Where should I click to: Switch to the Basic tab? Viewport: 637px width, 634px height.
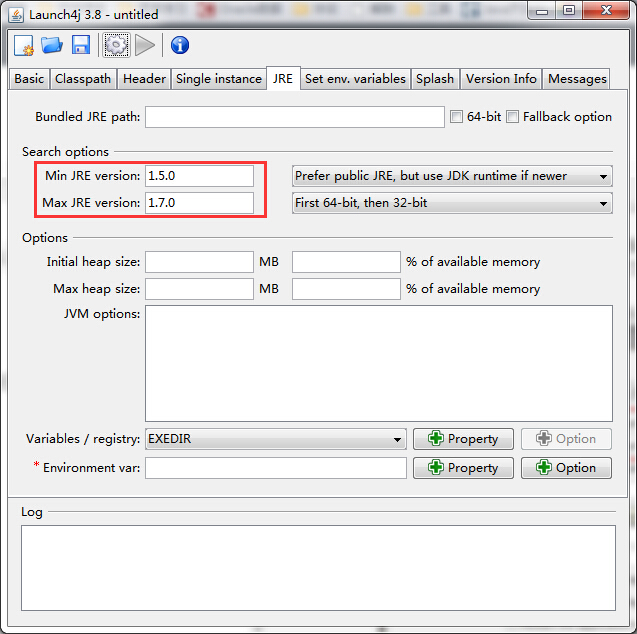click(29, 79)
